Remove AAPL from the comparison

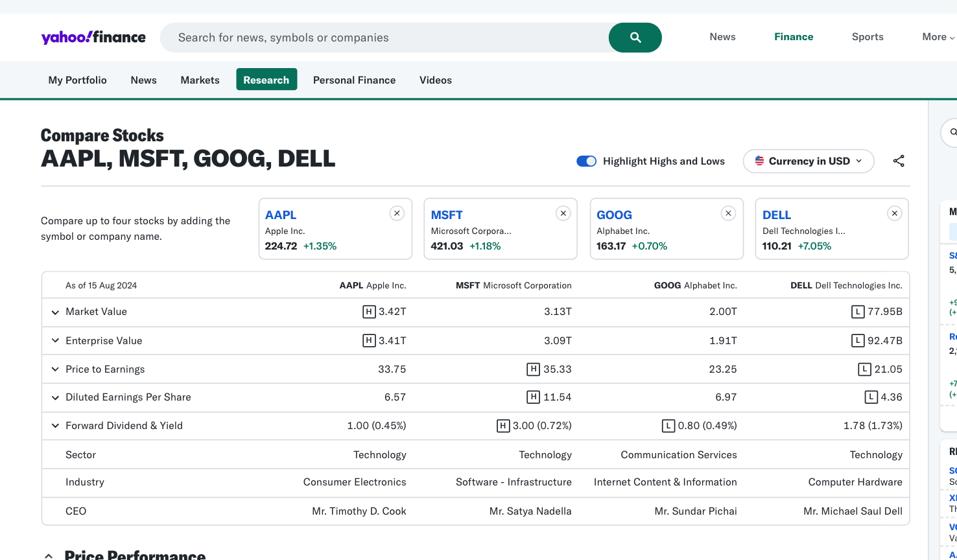[397, 213]
